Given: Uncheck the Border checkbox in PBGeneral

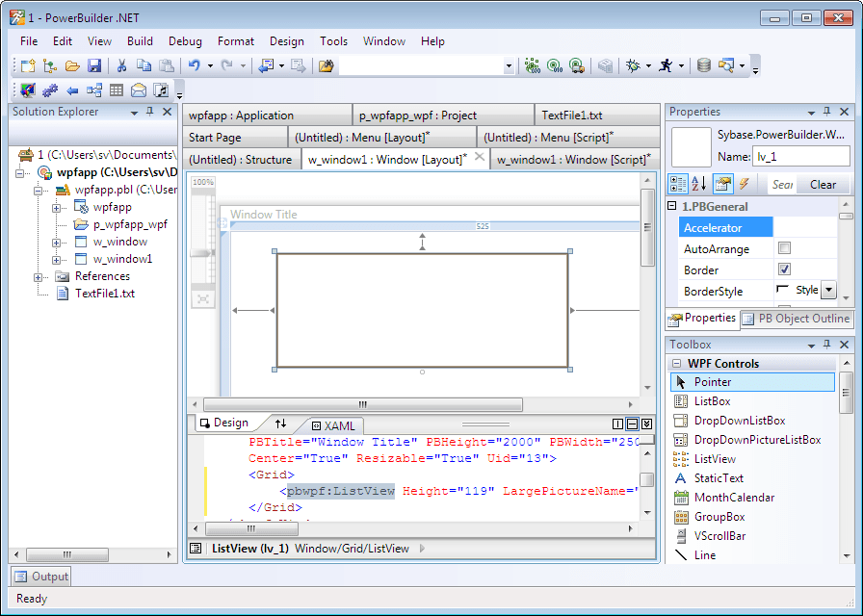Looking at the screenshot, I should 784,269.
